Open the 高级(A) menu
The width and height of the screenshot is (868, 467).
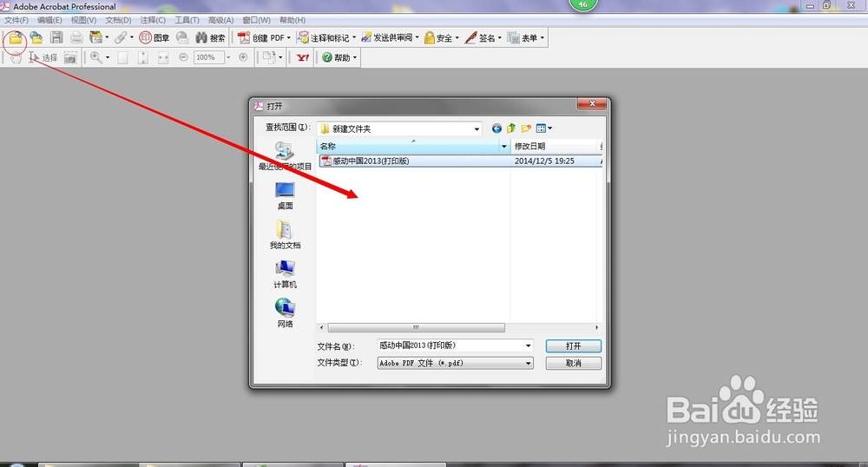point(220,20)
